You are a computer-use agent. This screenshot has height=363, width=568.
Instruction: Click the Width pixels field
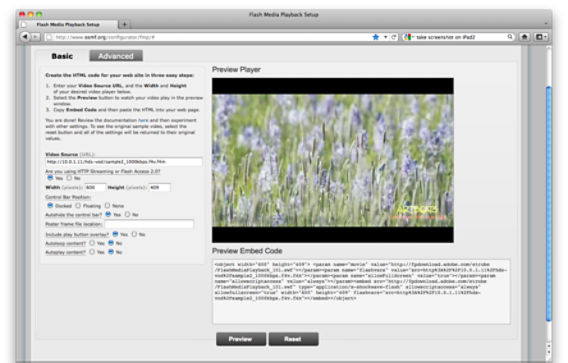(95, 187)
